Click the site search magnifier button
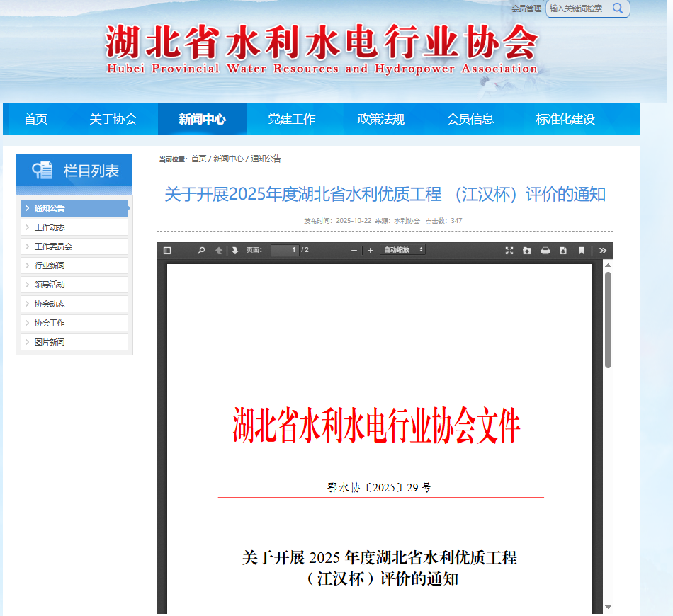This screenshot has width=673, height=616. coord(617,9)
